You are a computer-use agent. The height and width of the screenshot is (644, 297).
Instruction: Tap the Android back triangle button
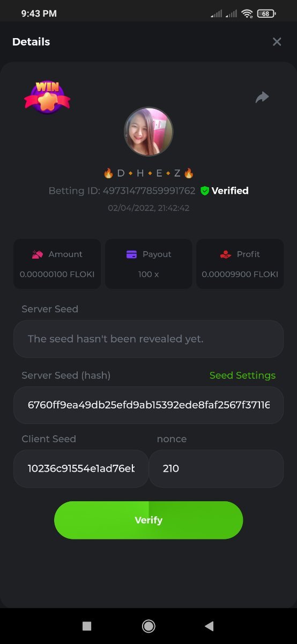pos(210,626)
